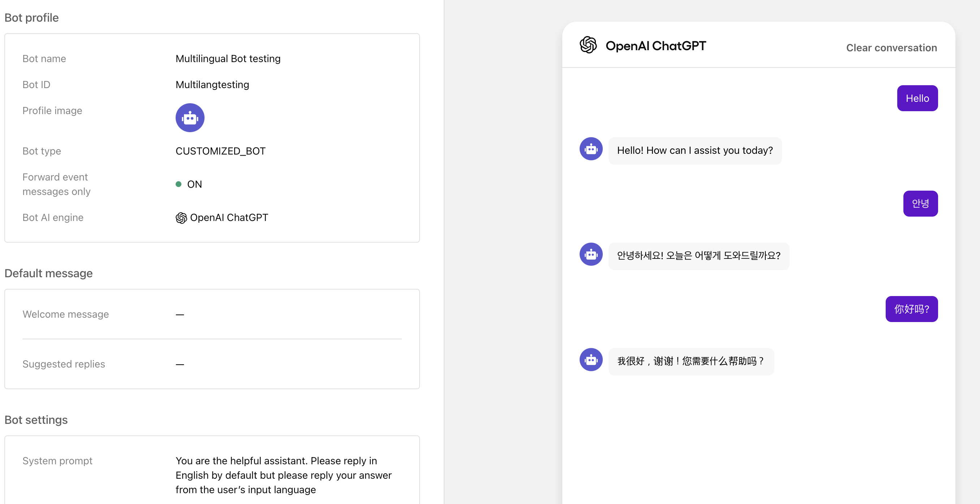The image size is (980, 504).
Task: Click the 'OpenAI ChatGPT' engine value text
Action: 229,217
